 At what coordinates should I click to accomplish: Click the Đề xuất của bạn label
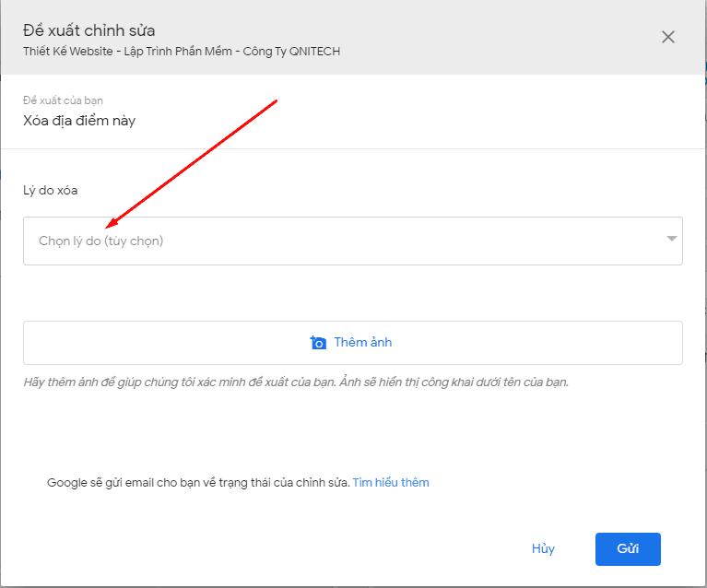[x=63, y=100]
